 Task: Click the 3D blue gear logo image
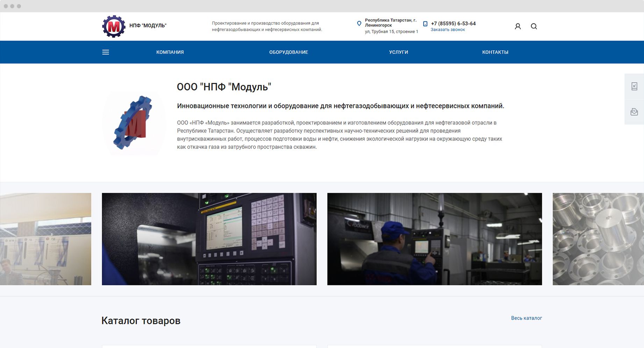tap(134, 122)
